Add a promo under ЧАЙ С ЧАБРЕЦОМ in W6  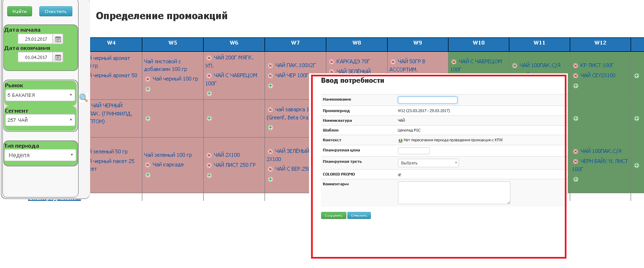pyautogui.click(x=209, y=93)
